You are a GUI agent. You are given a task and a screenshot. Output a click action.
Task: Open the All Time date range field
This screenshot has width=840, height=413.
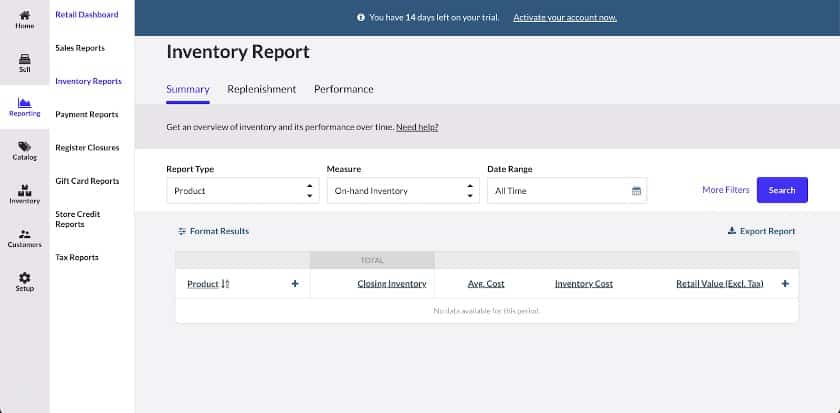[x=567, y=191]
